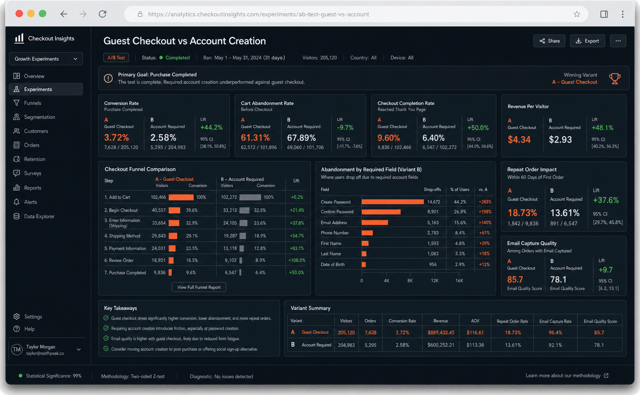Click the browser address bar URL
The width and height of the screenshot is (640, 395).
tap(258, 14)
